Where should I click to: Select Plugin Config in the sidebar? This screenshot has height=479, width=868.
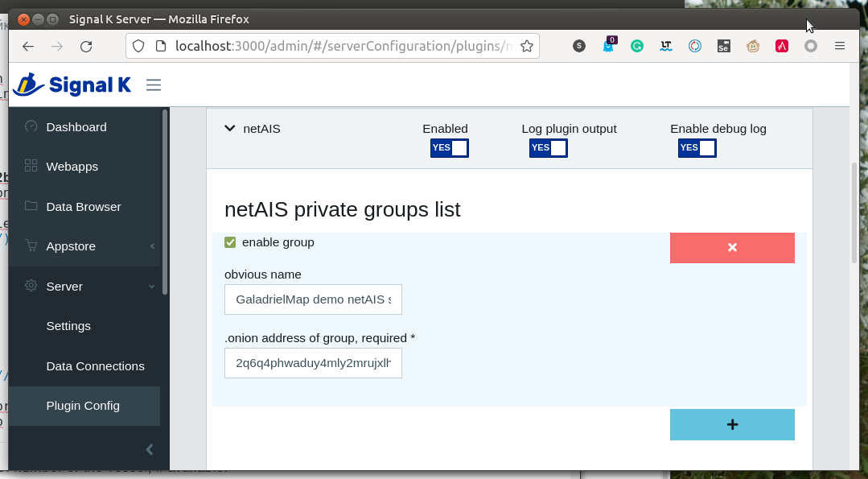tap(84, 406)
